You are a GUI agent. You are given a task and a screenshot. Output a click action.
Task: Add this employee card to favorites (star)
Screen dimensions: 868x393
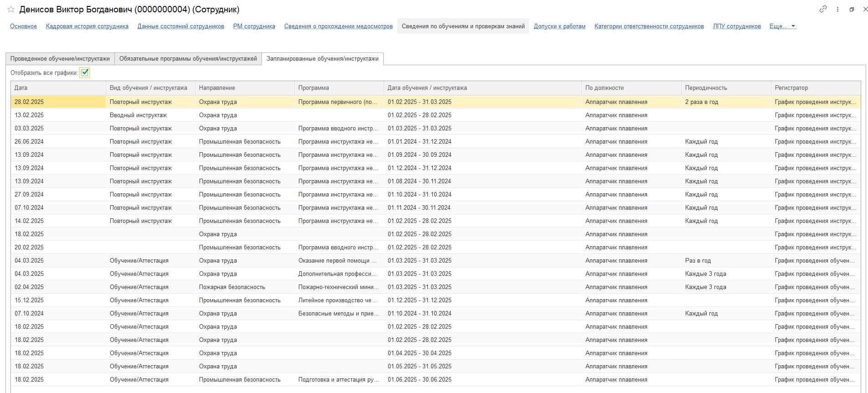(11, 10)
